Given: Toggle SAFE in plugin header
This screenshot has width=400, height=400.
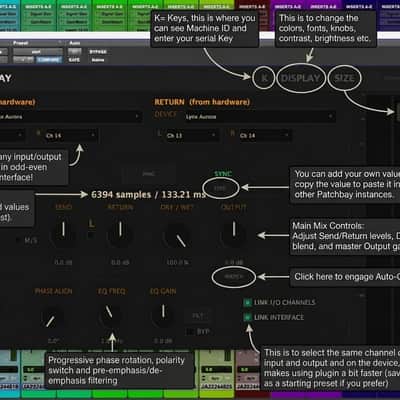Looking at the screenshot, I should [x=74, y=60].
